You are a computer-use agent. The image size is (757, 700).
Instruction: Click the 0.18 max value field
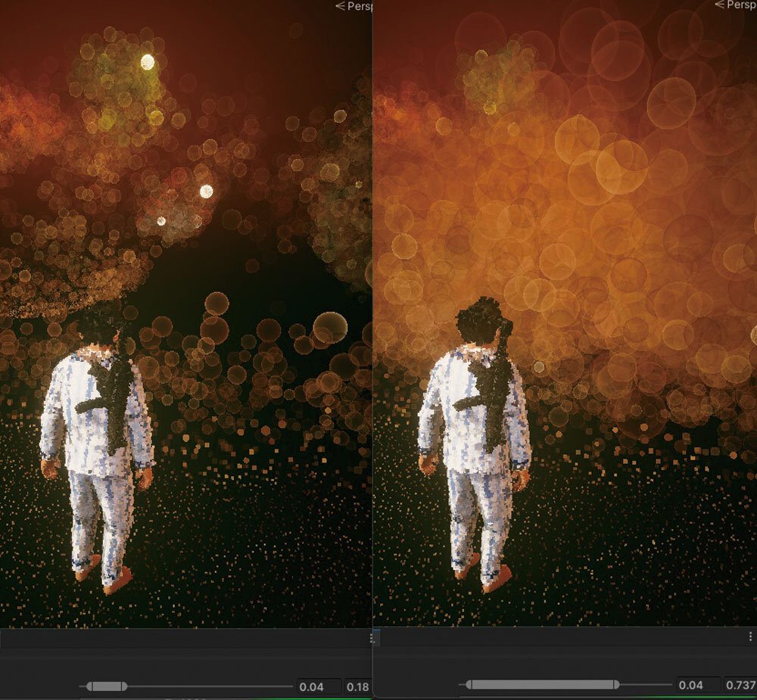click(357, 687)
